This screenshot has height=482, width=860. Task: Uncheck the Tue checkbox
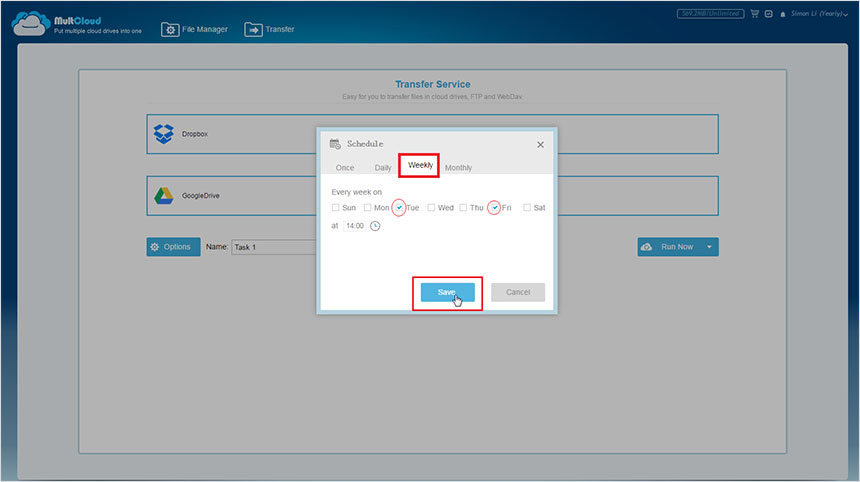tap(399, 207)
